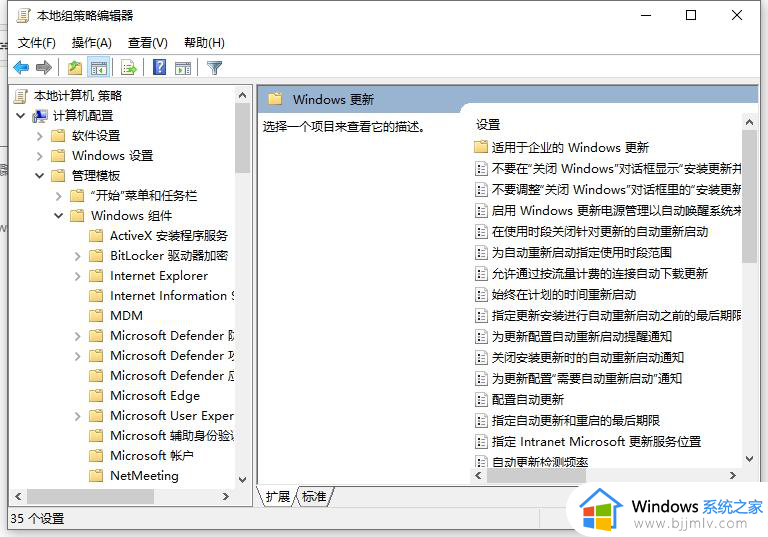Expand the Microsoft User Experience node

(x=77, y=416)
